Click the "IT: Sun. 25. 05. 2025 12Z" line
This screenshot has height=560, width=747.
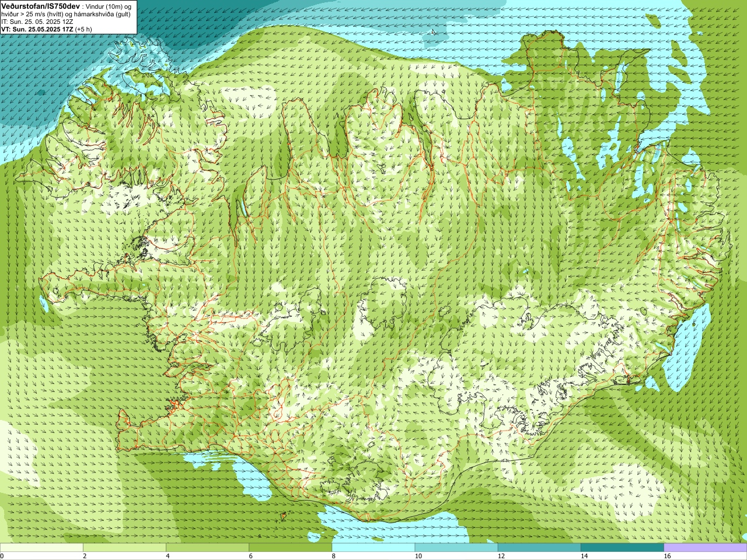(x=37, y=22)
